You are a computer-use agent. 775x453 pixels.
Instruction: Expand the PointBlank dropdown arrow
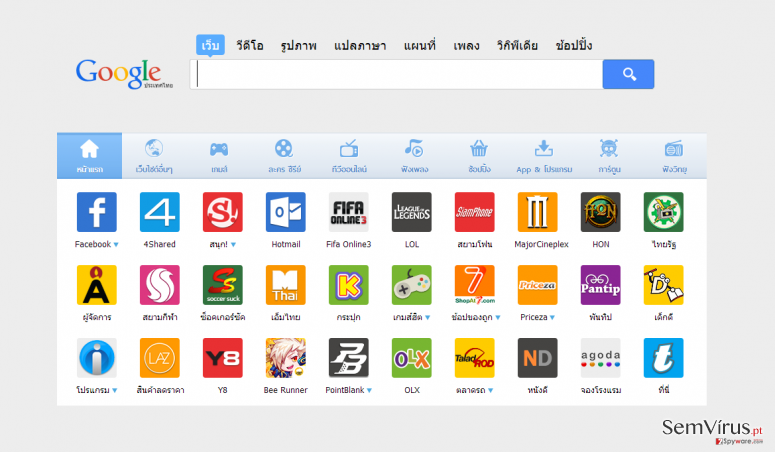(369, 390)
